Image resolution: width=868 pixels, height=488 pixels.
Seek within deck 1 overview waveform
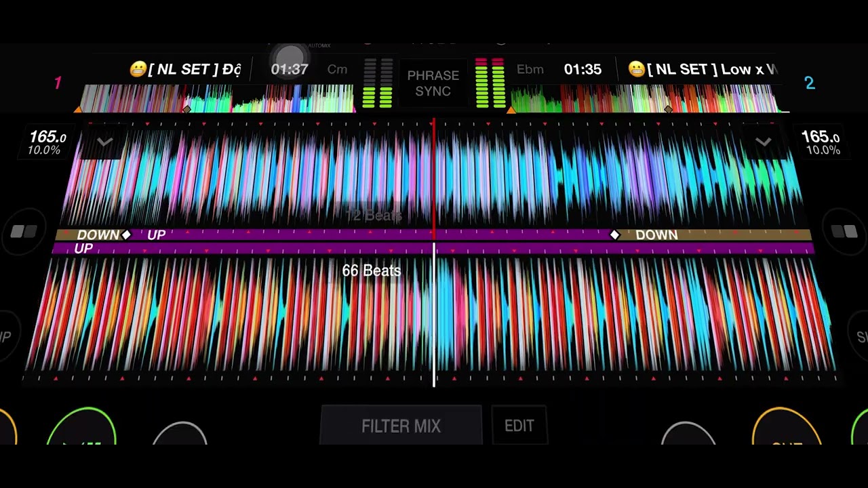[x=217, y=98]
